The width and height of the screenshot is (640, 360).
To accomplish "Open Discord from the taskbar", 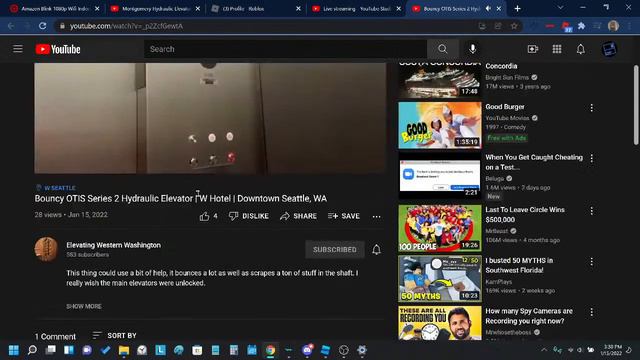I will [x=307, y=350].
